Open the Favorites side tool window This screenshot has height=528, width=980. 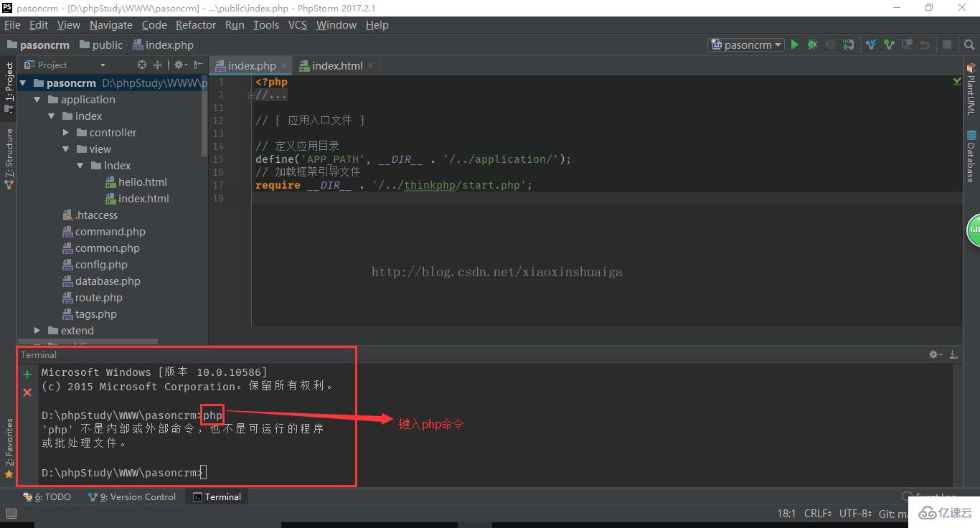click(x=9, y=449)
